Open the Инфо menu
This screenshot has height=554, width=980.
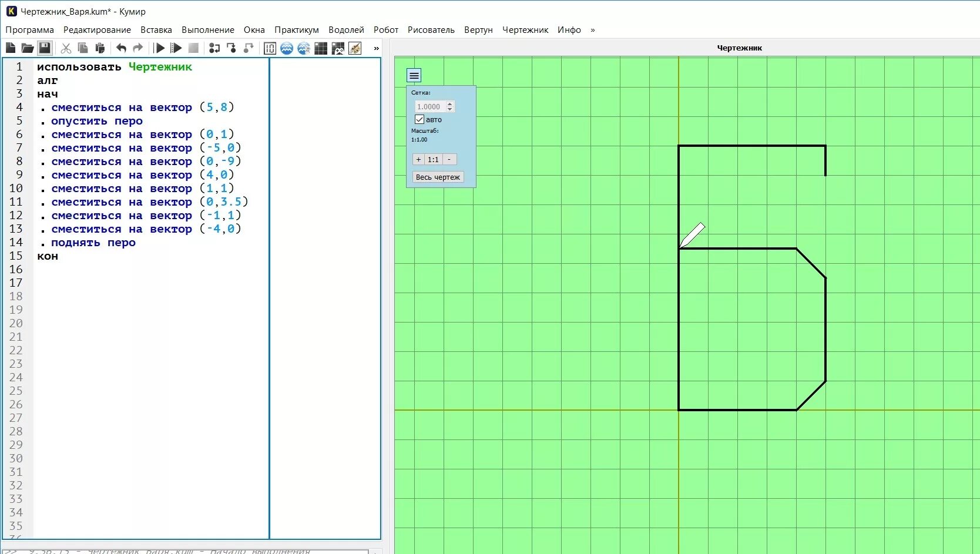point(569,30)
